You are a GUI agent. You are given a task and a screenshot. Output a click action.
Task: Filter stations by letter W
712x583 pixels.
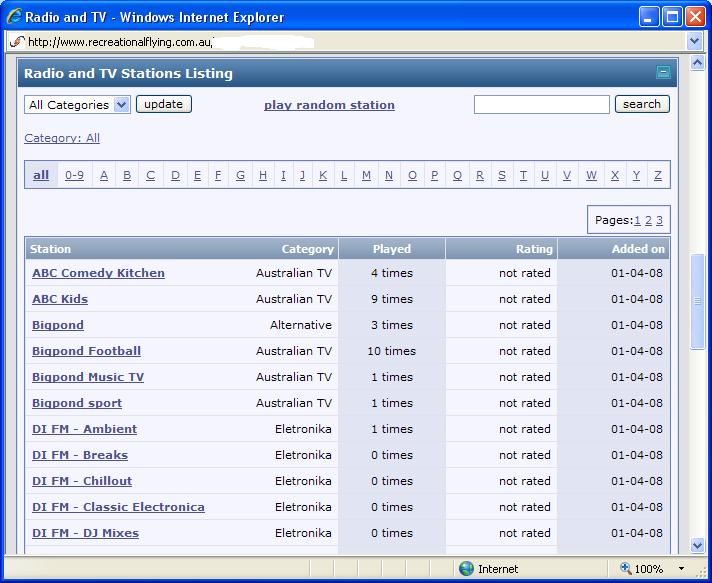(591, 175)
